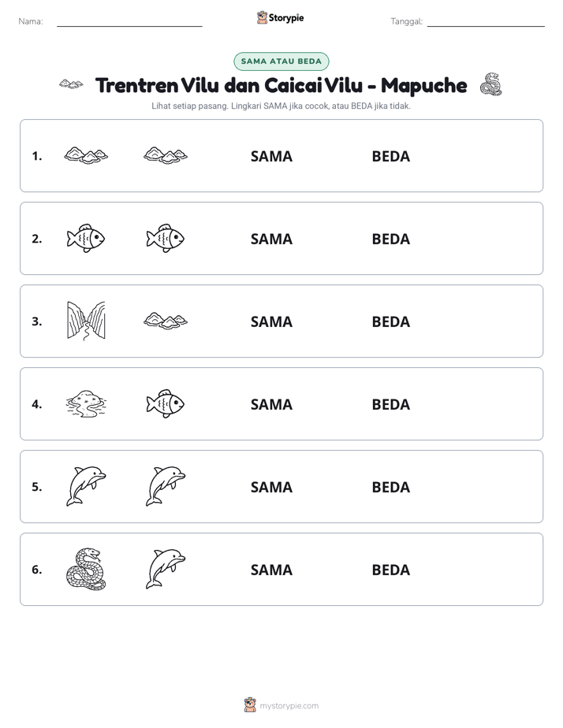563x728 pixels.
Task: Click the second dolphin picture in row 5
Action: (x=166, y=486)
